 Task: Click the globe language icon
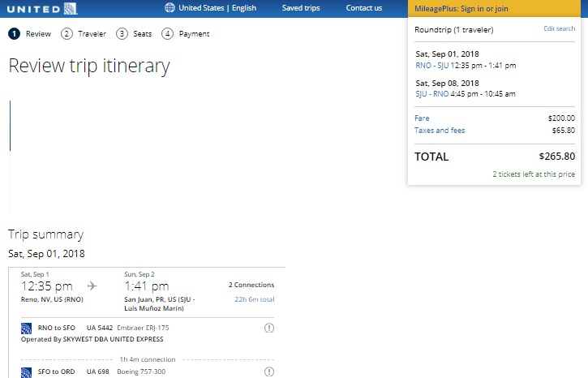point(170,7)
